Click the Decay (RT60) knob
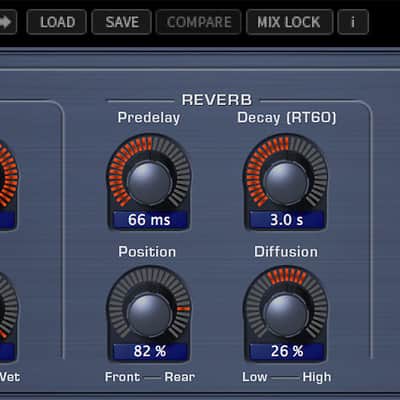400x400 pixels. coord(286,183)
